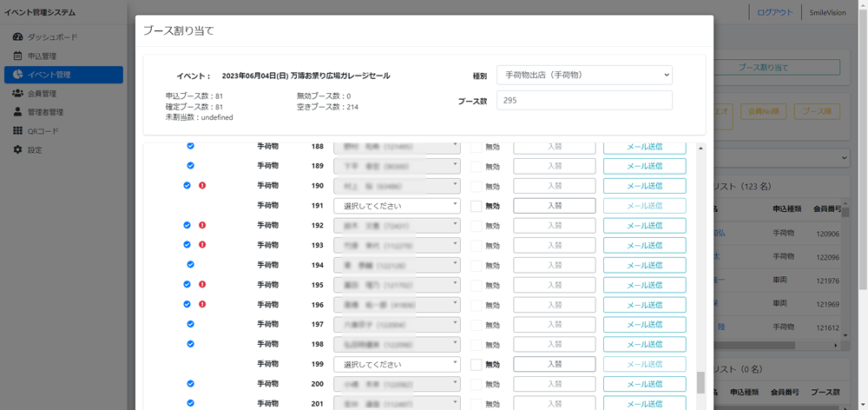This screenshot has width=868, height=410.
Task: Open member dropdown for booth 198
Action: tap(397, 344)
